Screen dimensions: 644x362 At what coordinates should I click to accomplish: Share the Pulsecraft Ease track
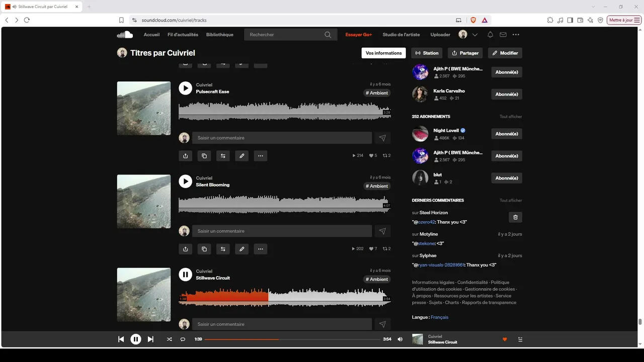click(185, 156)
